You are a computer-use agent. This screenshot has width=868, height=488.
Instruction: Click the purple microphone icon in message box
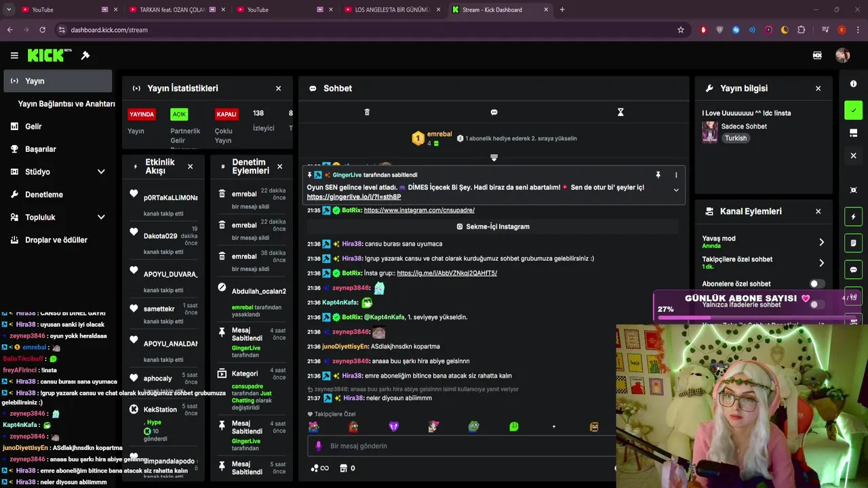pyautogui.click(x=318, y=446)
